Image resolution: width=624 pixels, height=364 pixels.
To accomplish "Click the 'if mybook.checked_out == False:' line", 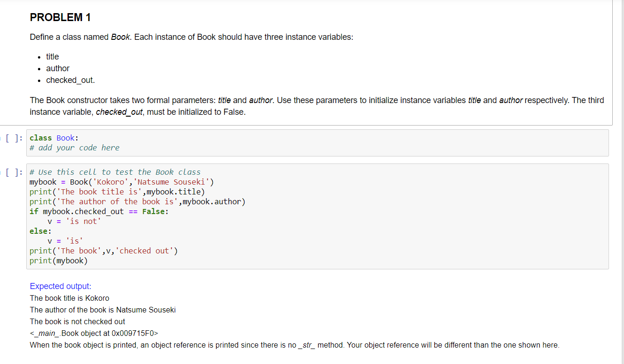I will (98, 211).
